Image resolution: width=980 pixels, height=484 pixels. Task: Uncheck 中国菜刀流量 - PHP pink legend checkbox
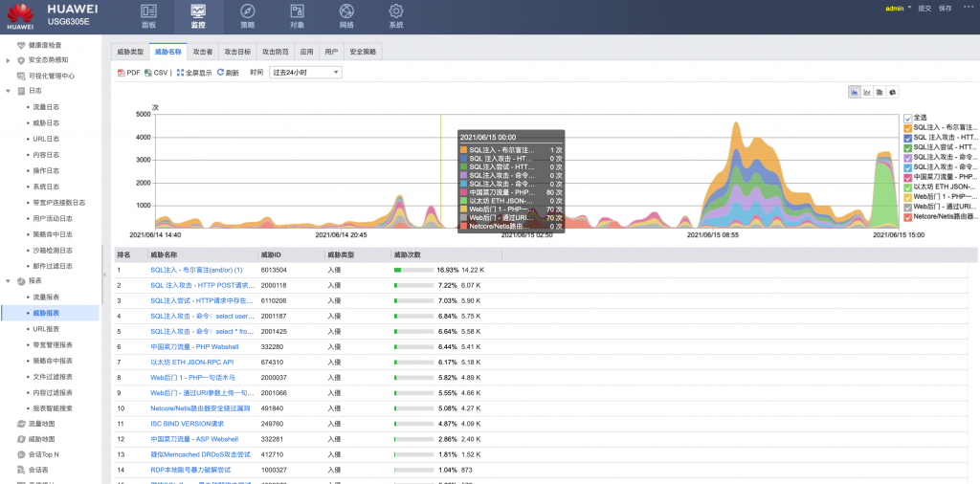[x=908, y=177]
